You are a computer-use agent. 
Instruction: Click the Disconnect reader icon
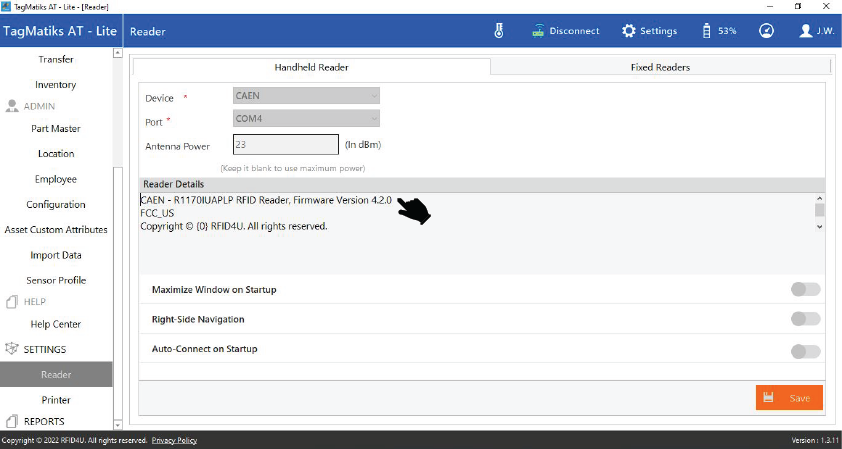point(538,31)
